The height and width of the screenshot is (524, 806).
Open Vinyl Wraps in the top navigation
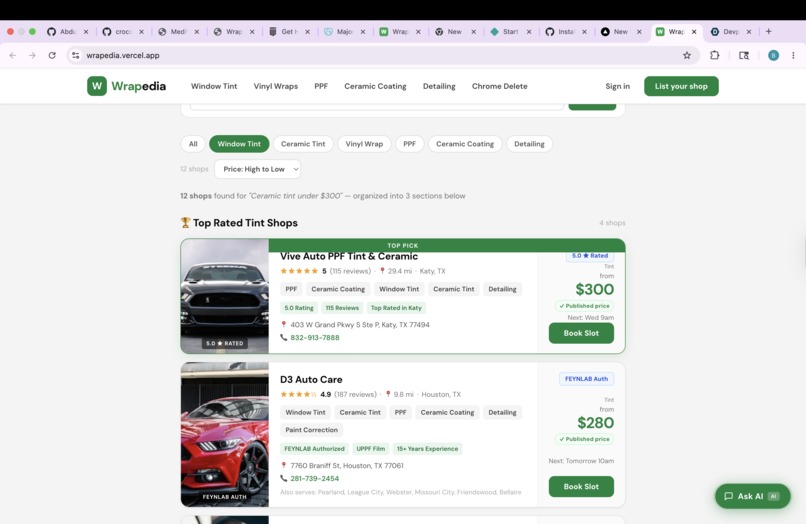click(x=276, y=86)
